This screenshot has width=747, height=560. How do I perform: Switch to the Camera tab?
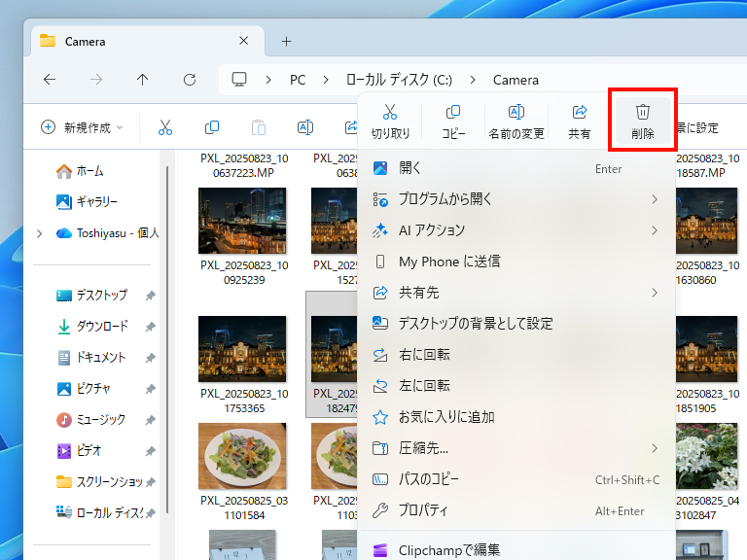148,42
